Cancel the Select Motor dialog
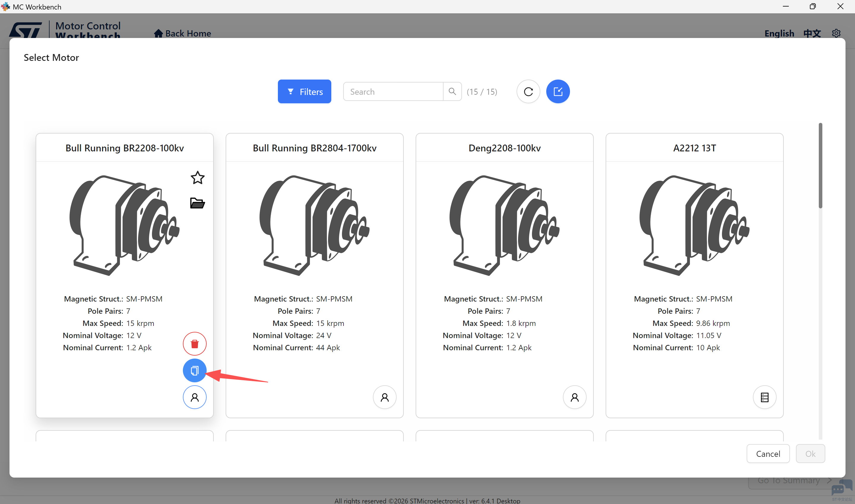 tap(768, 454)
